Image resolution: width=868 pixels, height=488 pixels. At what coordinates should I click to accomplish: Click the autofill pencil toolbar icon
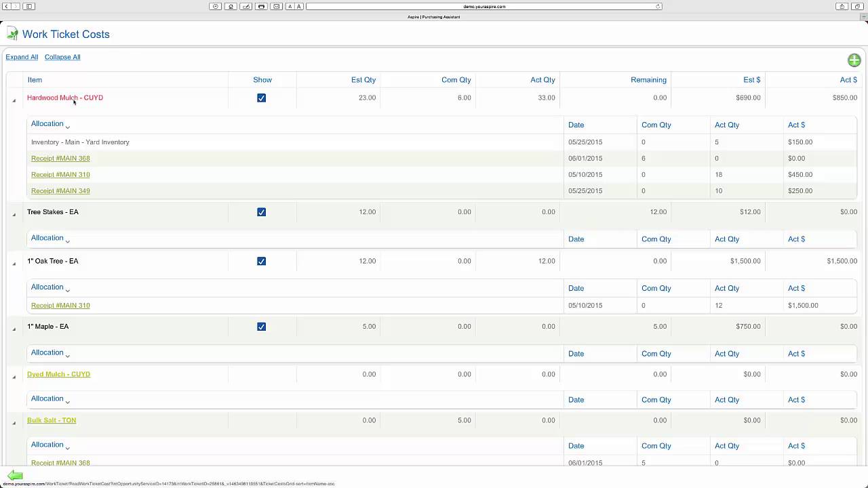[x=245, y=6]
